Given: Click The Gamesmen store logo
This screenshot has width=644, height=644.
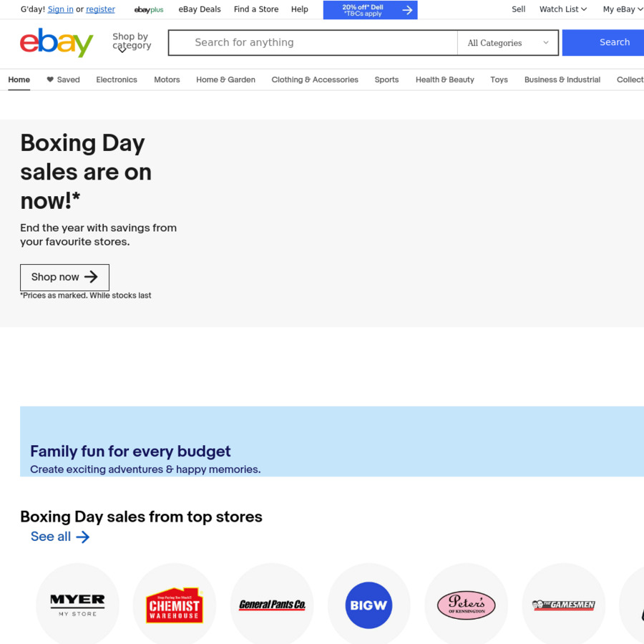Looking at the screenshot, I should (564, 603).
